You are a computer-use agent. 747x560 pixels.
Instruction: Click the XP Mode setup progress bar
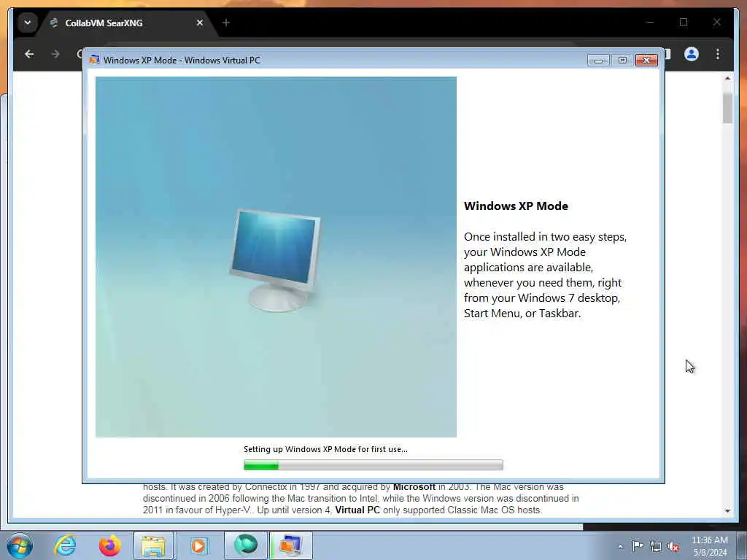click(373, 464)
